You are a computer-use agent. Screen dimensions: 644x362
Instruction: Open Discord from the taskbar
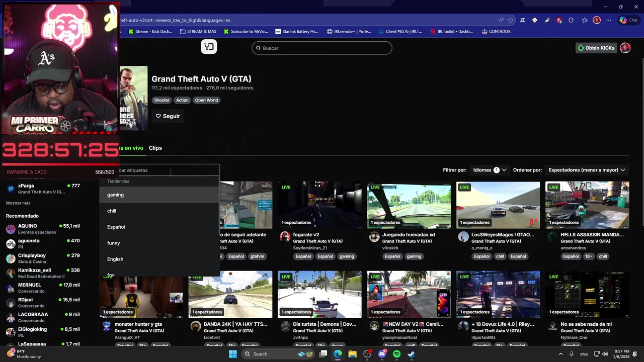[x=382, y=354]
